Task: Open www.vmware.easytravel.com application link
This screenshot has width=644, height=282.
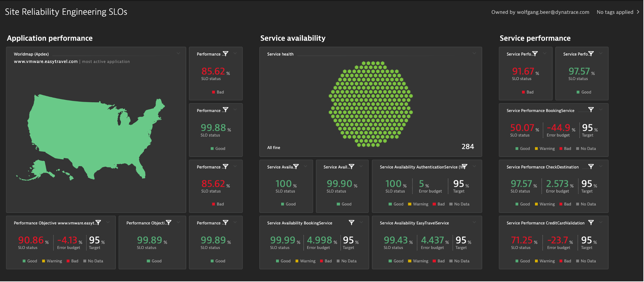Action: pos(46,61)
